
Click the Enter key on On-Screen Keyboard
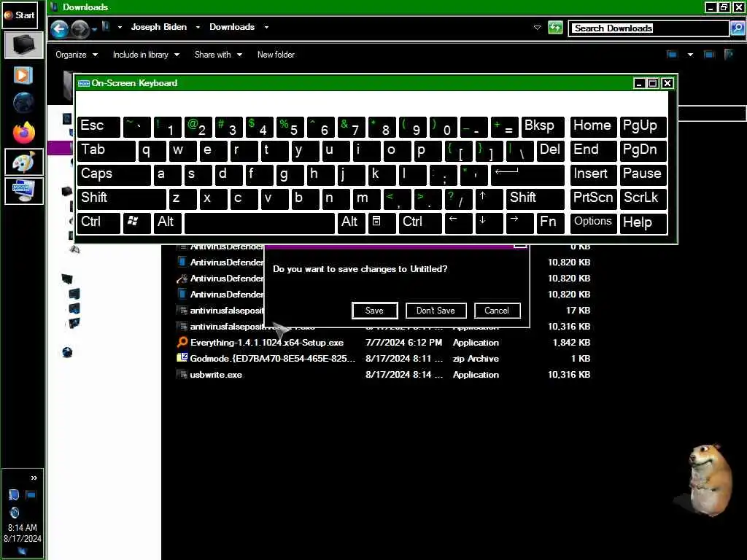pos(527,174)
